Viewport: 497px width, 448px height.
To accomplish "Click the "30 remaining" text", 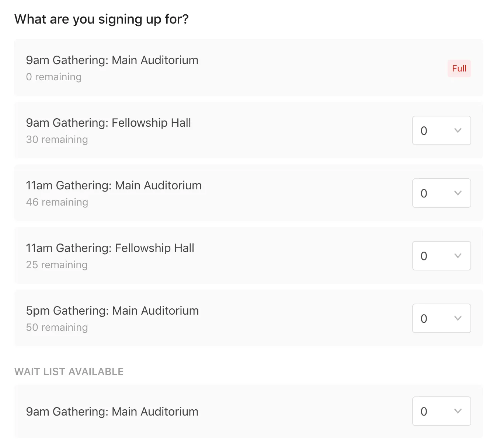I will pos(57,140).
